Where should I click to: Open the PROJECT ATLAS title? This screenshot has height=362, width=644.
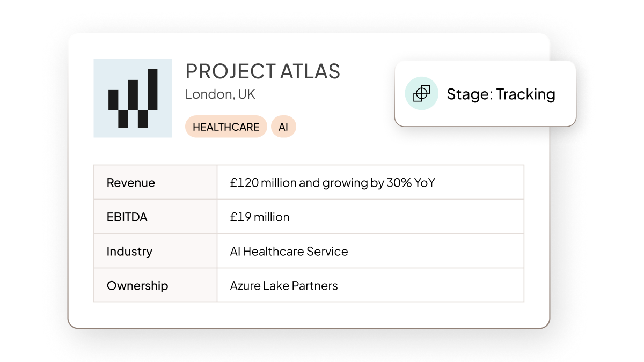(262, 71)
